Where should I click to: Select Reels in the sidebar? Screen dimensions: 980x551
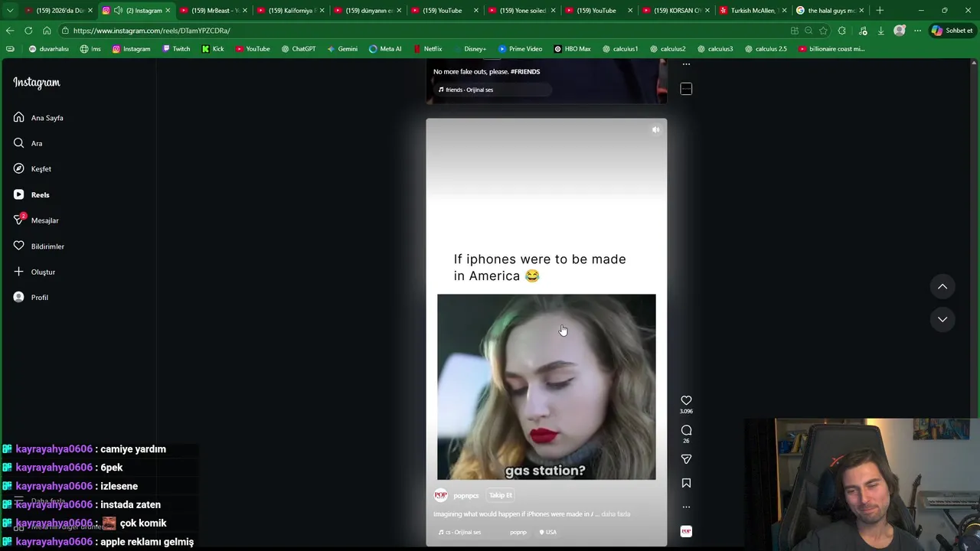pyautogui.click(x=31, y=194)
